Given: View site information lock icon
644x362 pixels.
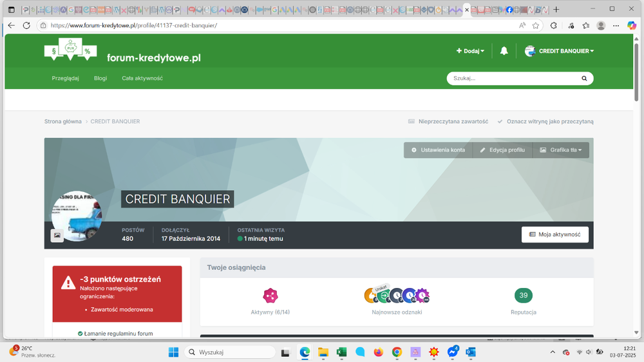Looking at the screenshot, I should point(43,26).
